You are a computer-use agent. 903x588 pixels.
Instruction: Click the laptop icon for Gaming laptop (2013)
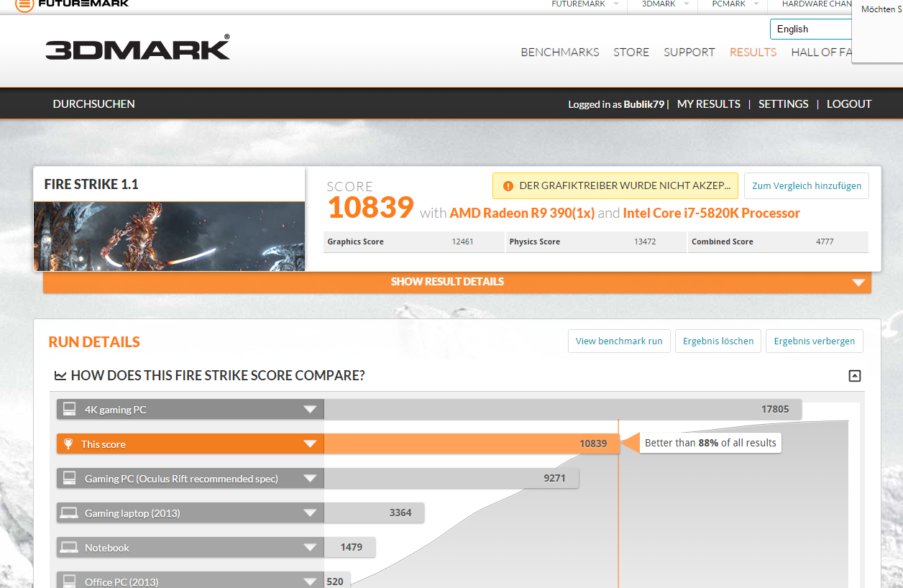(x=70, y=513)
